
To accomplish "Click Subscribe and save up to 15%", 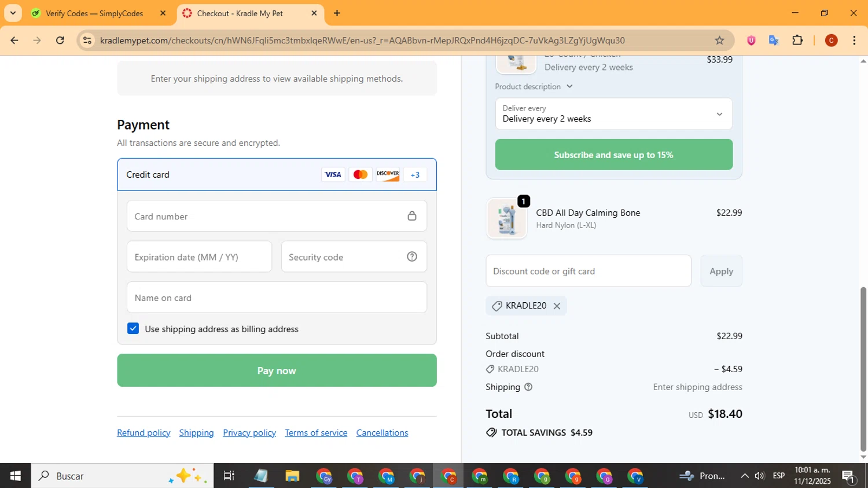I will [x=613, y=155].
